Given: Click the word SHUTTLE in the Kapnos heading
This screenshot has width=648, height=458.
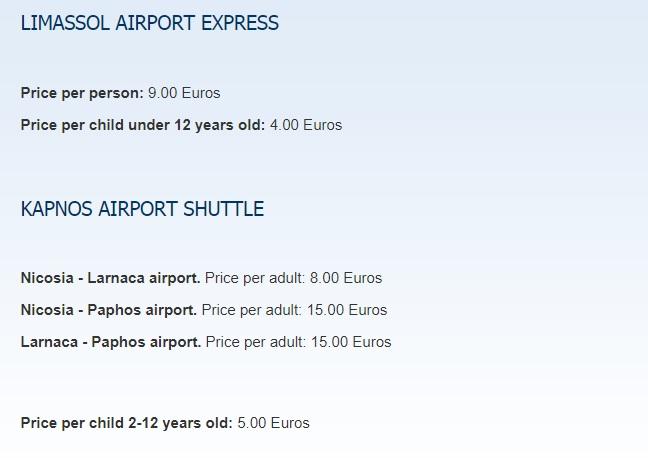Looking at the screenshot, I should pyautogui.click(x=223, y=209).
